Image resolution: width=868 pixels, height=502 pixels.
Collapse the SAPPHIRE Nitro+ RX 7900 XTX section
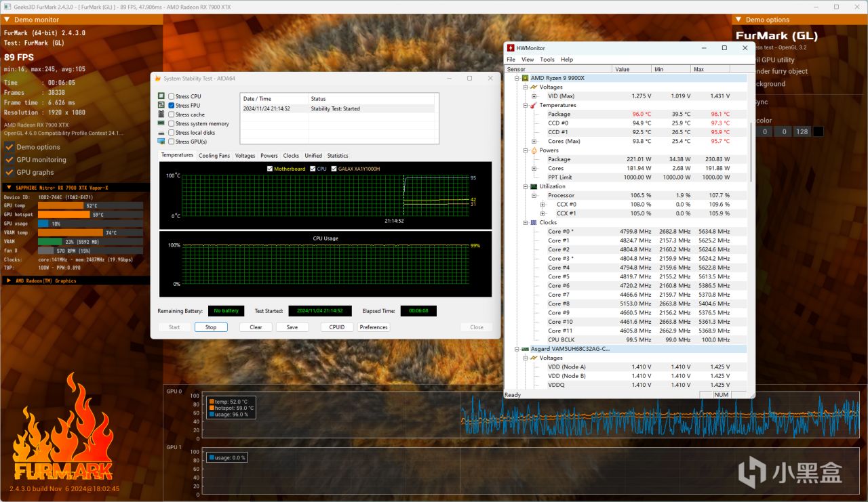pos(9,187)
